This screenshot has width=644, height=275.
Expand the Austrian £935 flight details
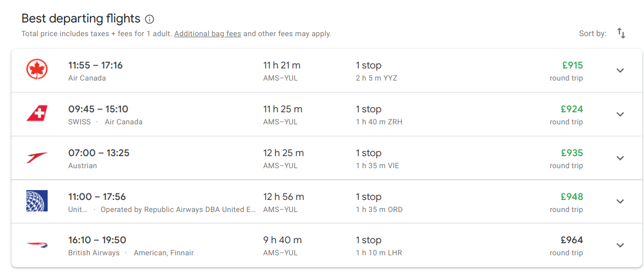tap(620, 158)
